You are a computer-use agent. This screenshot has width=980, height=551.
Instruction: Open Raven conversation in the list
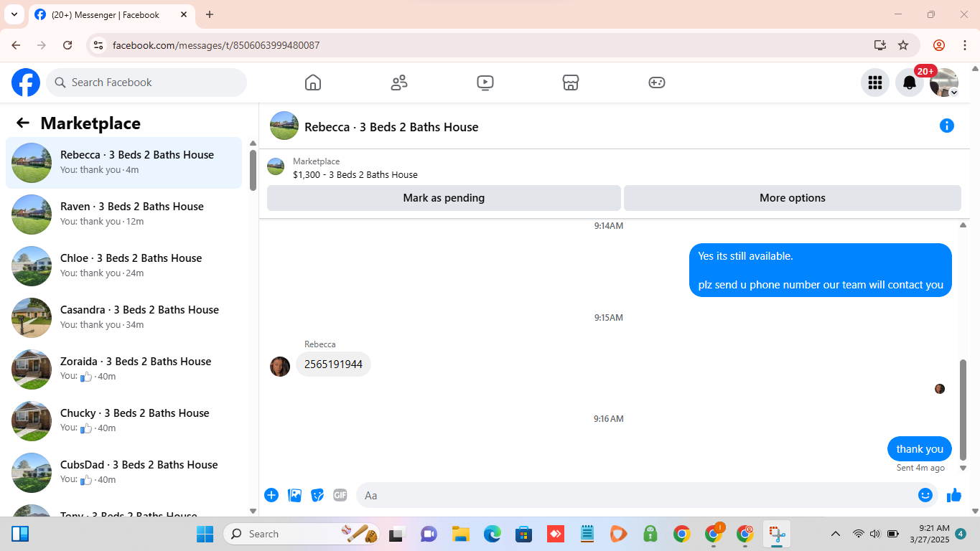coord(123,215)
